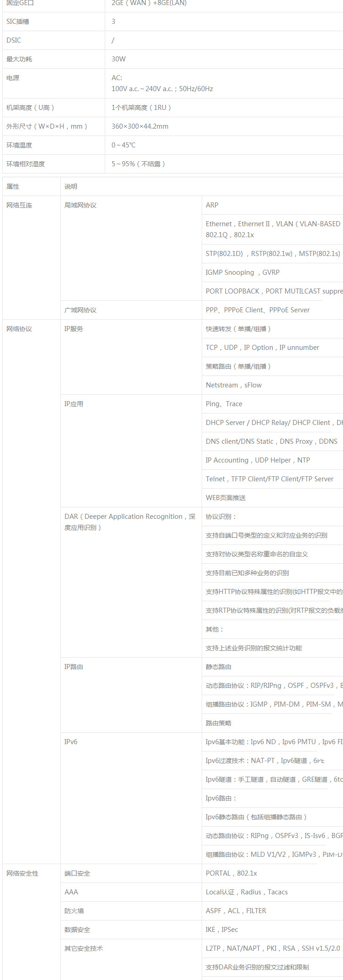Click the 防火墙 row label

click(74, 911)
